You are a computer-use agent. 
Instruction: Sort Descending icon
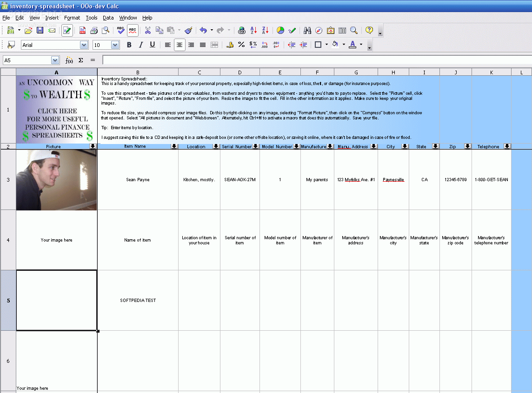(x=265, y=31)
